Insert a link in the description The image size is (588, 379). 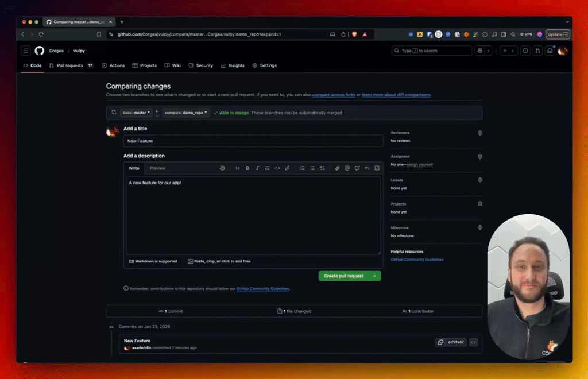click(287, 168)
